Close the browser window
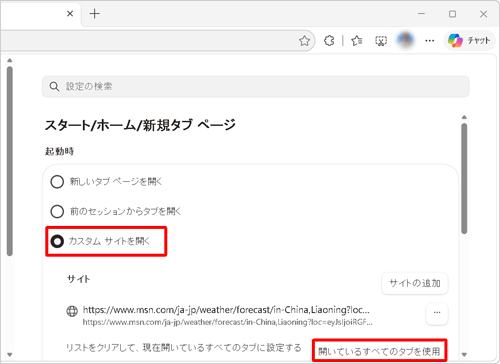The height and width of the screenshot is (364, 500). 483,14
